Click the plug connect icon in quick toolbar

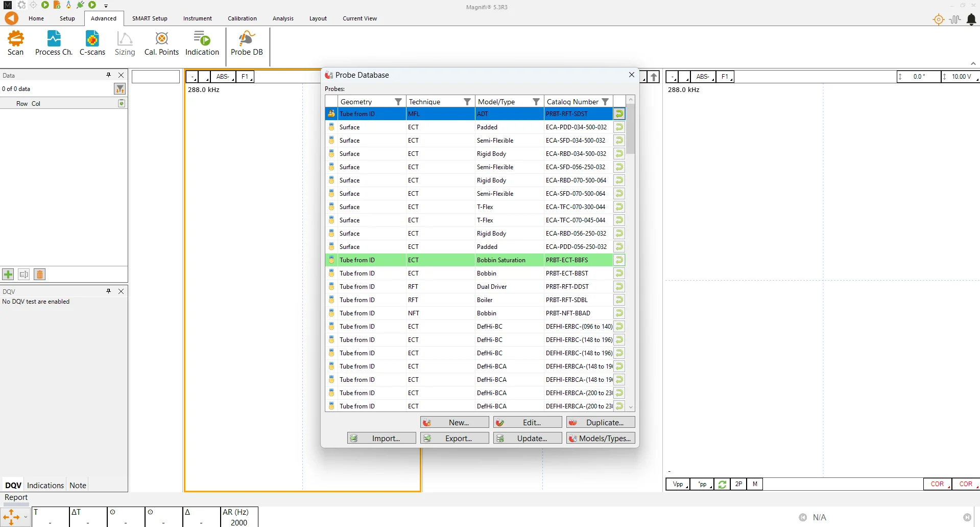click(80, 5)
